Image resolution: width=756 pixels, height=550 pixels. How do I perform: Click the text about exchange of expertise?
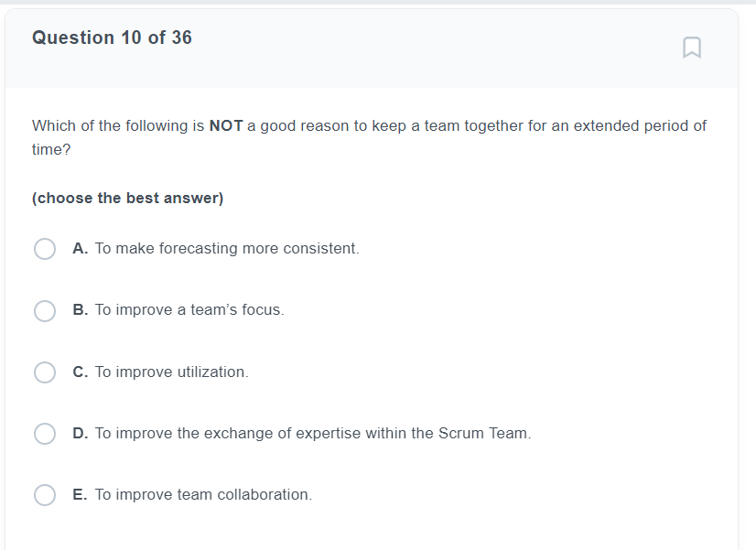click(313, 434)
